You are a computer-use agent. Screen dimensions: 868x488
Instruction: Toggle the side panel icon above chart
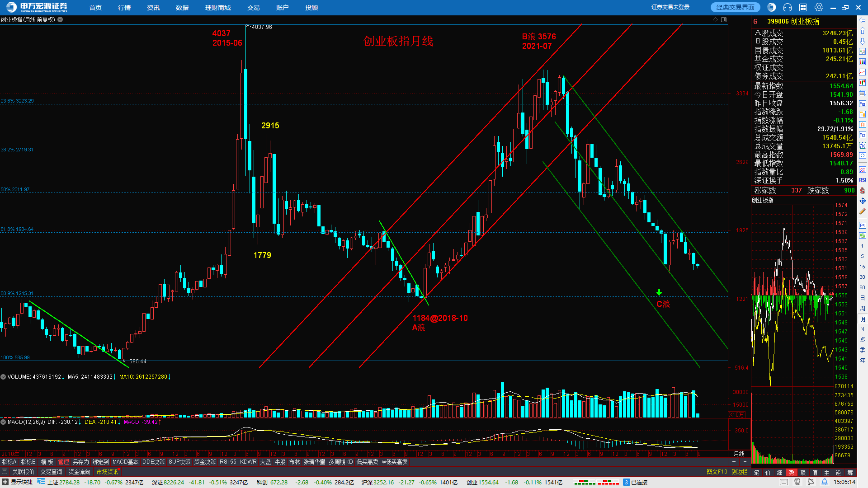[x=724, y=19]
